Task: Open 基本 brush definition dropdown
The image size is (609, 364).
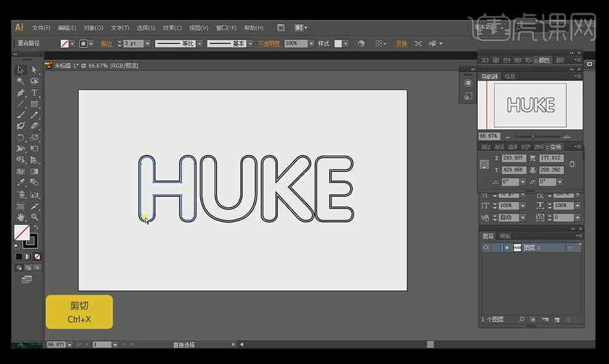Action: [250, 44]
